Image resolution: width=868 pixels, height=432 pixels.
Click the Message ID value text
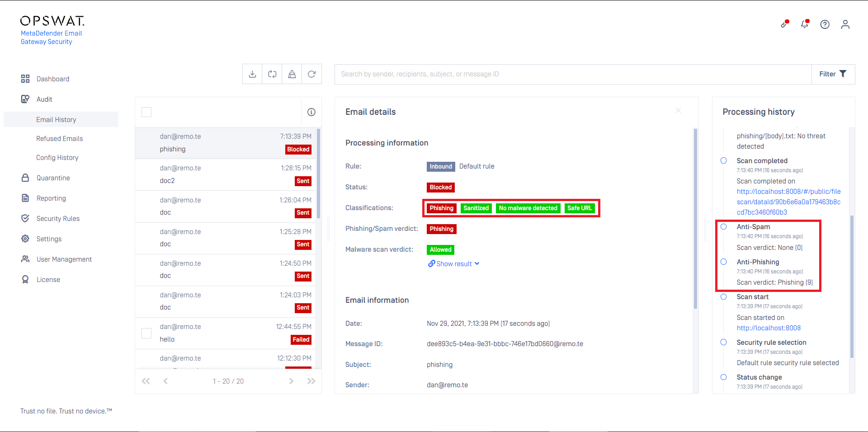coord(505,344)
